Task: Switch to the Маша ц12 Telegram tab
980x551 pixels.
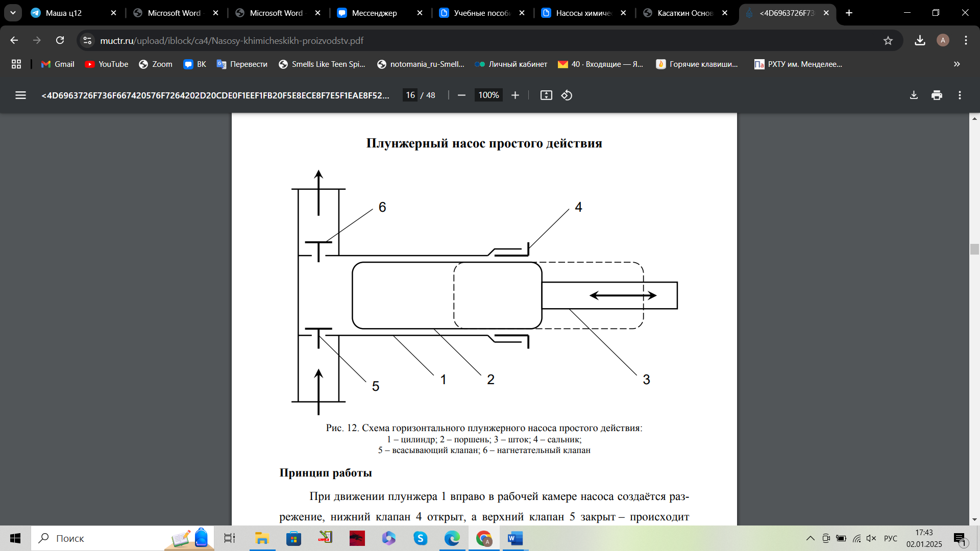Action: click(x=74, y=13)
